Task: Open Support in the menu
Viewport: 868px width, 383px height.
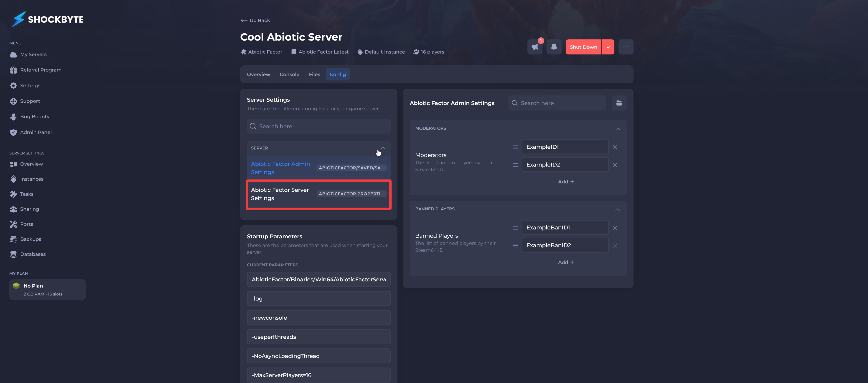Action: coord(25,101)
